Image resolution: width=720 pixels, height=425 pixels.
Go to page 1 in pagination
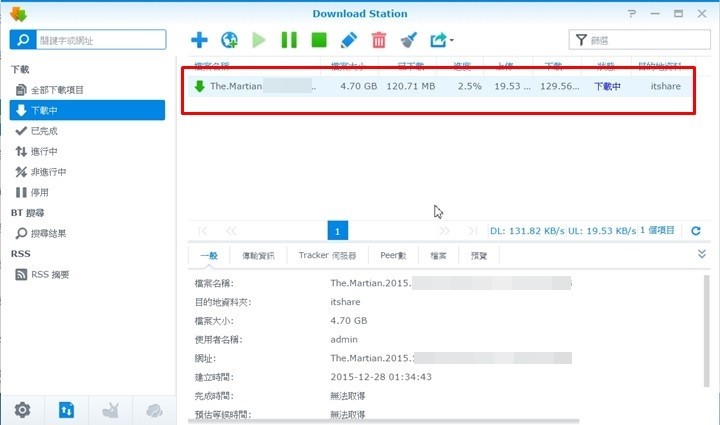[x=338, y=231]
